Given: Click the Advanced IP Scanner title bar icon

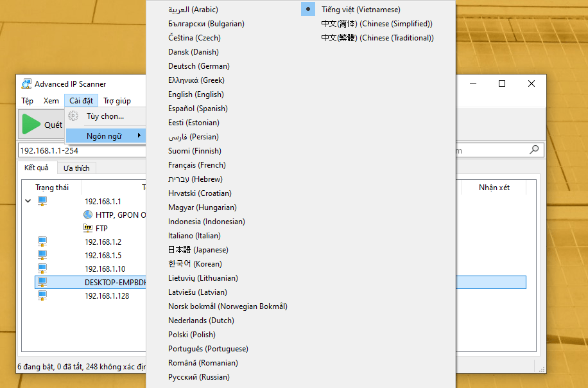Looking at the screenshot, I should point(26,84).
